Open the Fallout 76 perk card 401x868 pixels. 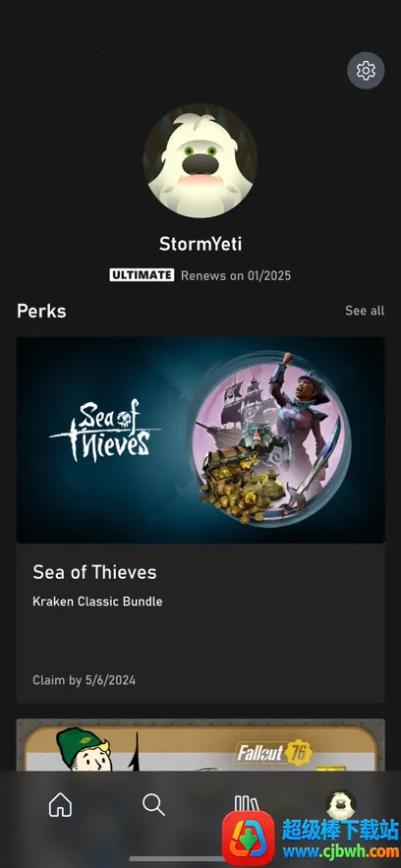[200, 745]
